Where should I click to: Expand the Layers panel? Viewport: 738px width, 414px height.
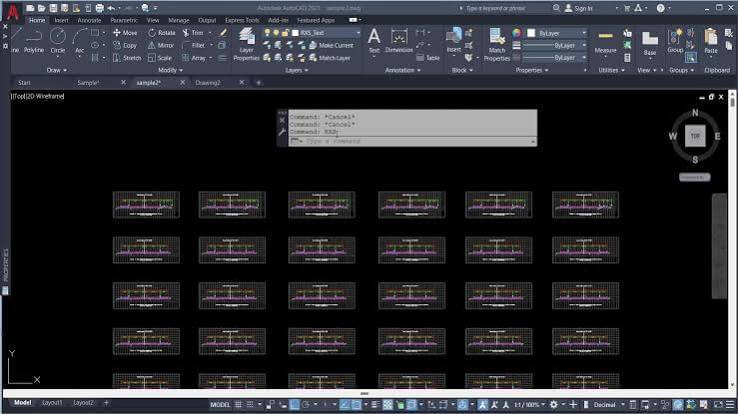coord(297,70)
